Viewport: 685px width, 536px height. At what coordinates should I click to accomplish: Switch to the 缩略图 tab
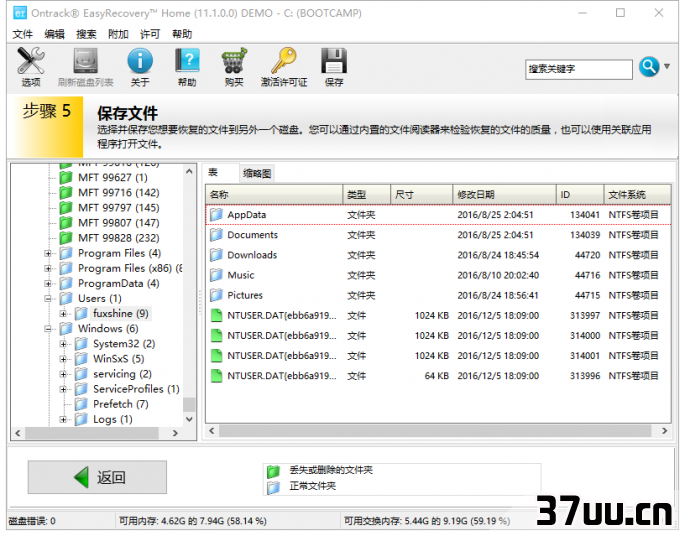[257, 173]
